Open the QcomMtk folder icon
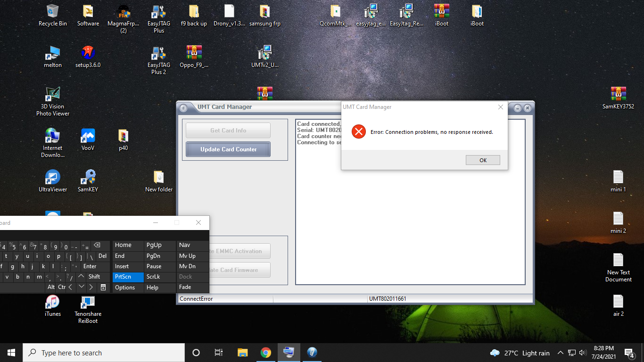Image resolution: width=644 pixels, height=362 pixels. point(335,16)
